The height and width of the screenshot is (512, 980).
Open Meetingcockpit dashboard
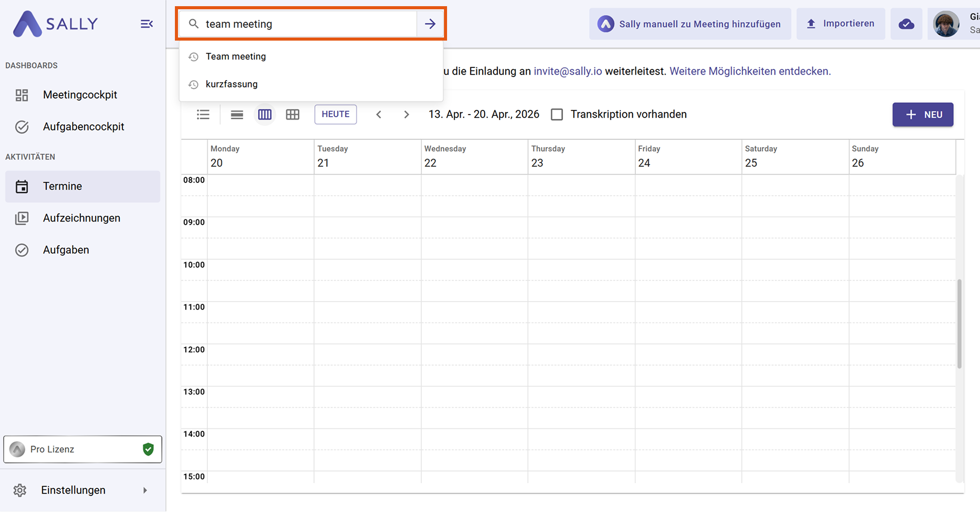coord(80,95)
